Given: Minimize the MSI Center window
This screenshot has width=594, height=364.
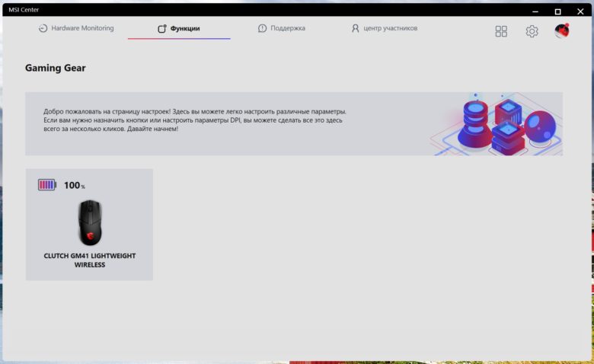Looking at the screenshot, I should pos(535,11).
